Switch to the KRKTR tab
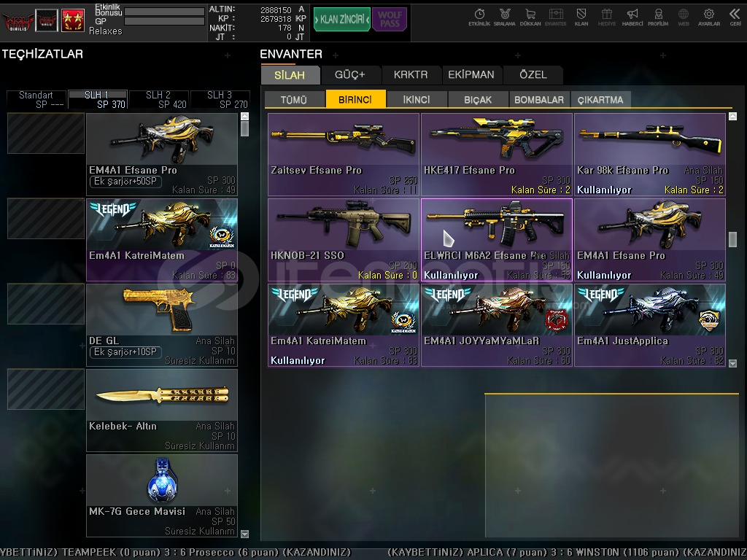Image resolution: width=747 pixels, height=560 pixels. coord(411,75)
